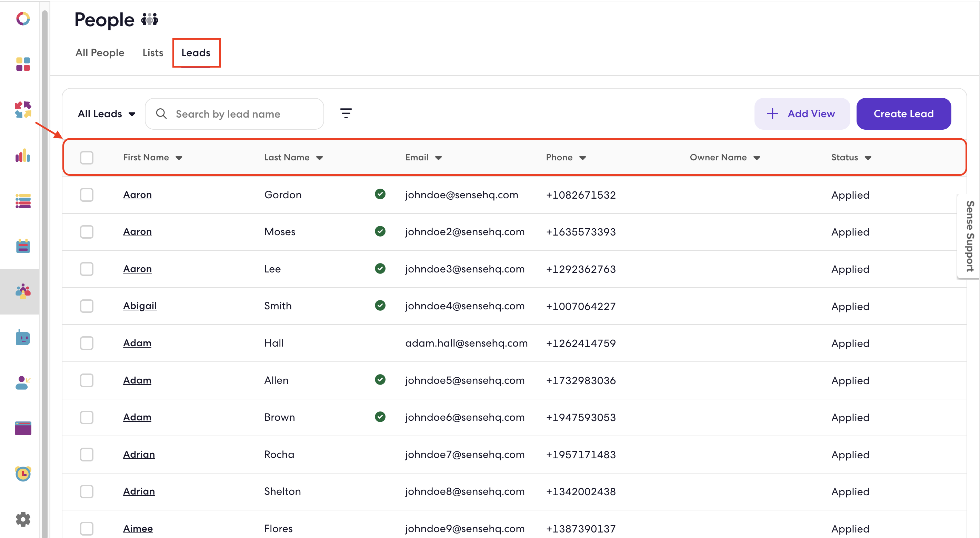Open the colored arrows icon in sidebar
This screenshot has height=538, width=980.
pos(23,110)
